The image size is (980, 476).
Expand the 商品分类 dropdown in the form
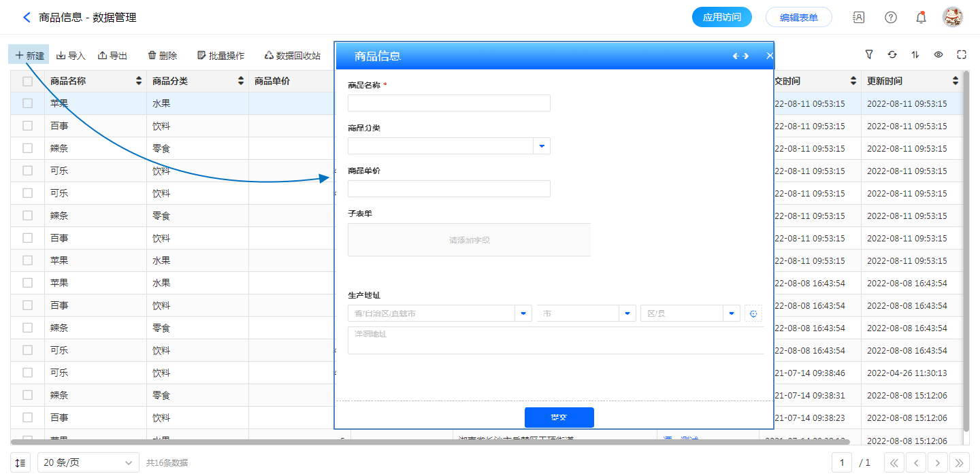click(542, 146)
